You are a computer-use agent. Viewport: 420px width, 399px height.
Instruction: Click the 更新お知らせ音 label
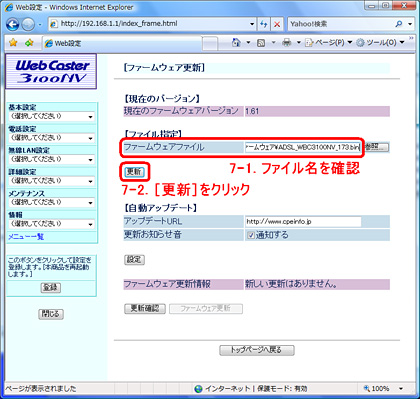pyautogui.click(x=153, y=235)
